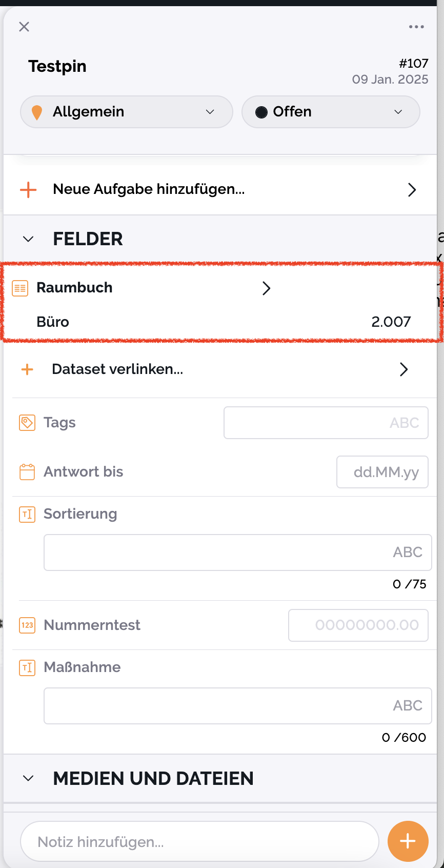Screen dimensions: 444x868
Task: Click the orange plus button beside note field
Action: point(408,841)
